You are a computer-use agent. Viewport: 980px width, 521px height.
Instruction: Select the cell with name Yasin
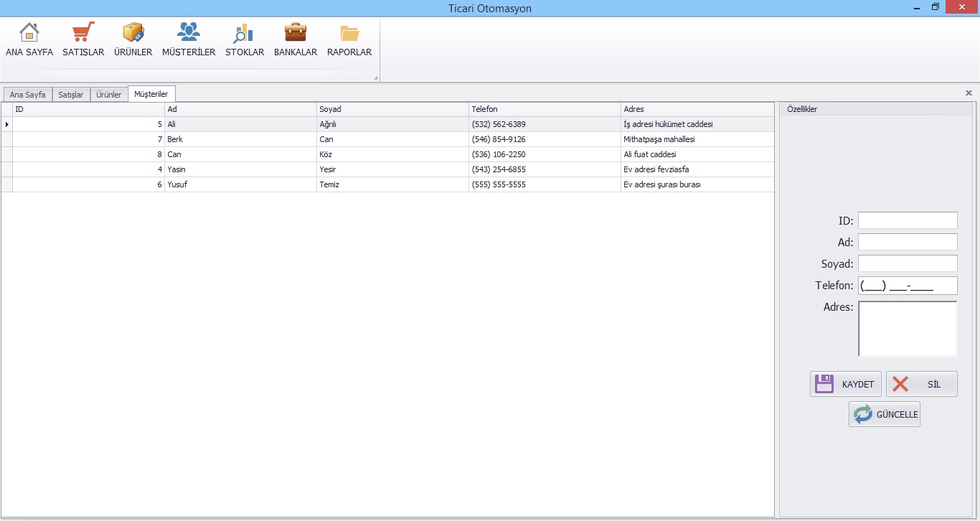241,169
